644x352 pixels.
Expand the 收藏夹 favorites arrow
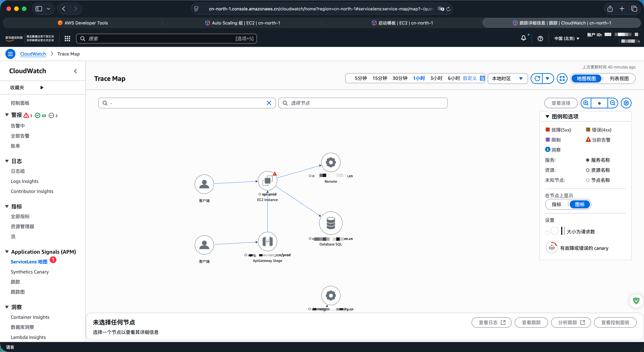42,88
